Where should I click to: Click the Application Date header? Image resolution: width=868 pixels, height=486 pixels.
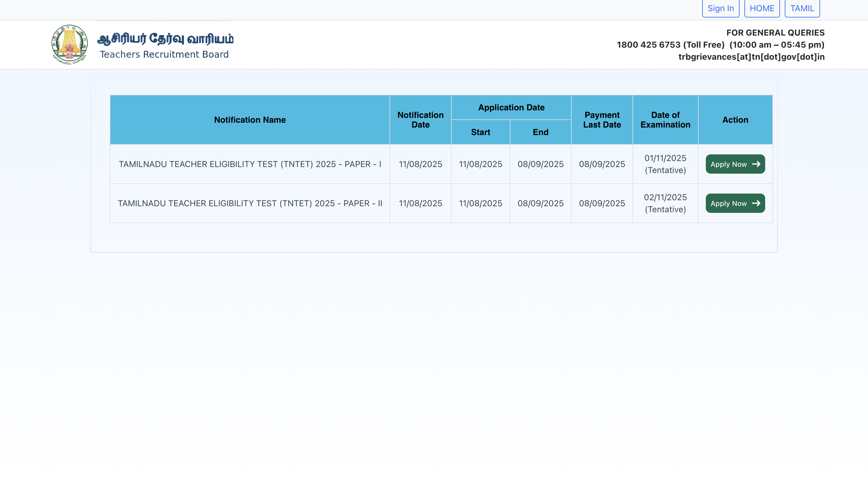point(511,108)
